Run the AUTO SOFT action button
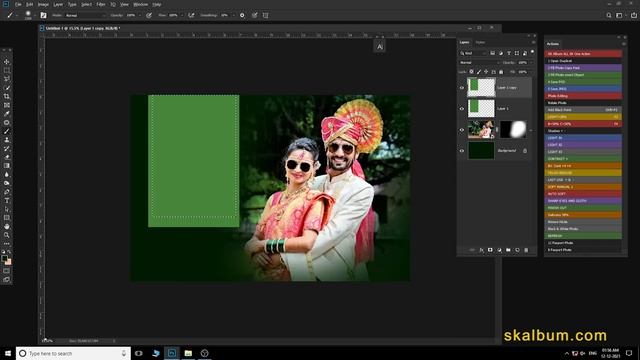640x360 pixels. point(583,193)
